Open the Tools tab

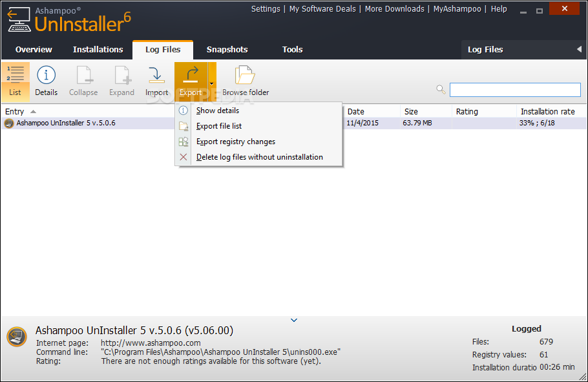tap(293, 50)
